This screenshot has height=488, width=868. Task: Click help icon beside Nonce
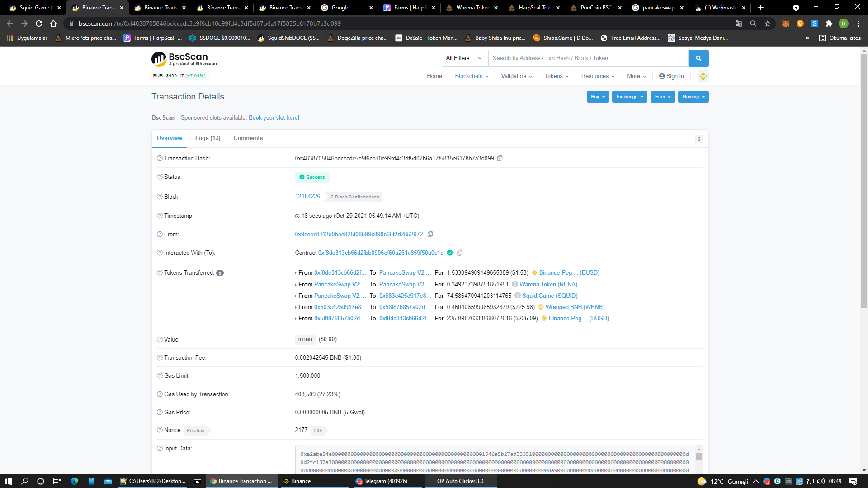160,430
